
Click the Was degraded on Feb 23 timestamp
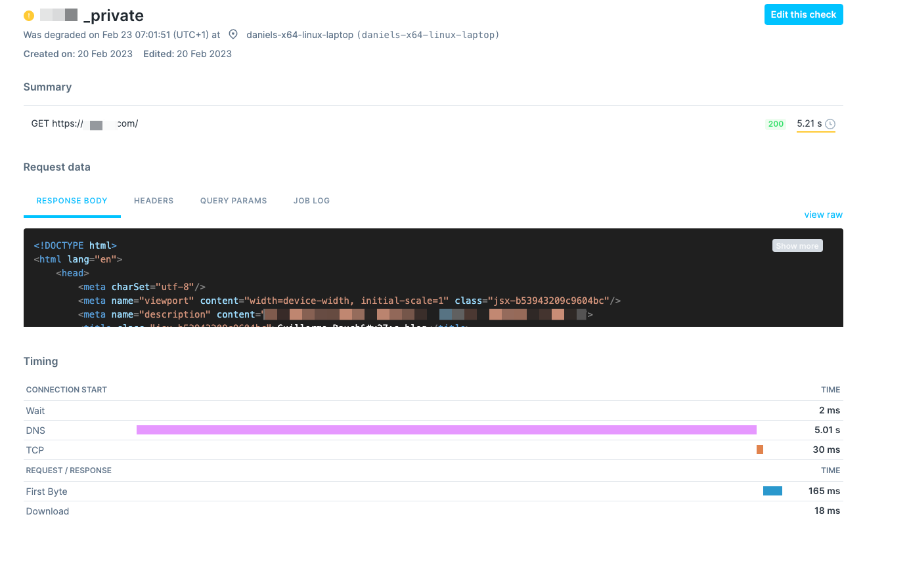[122, 35]
